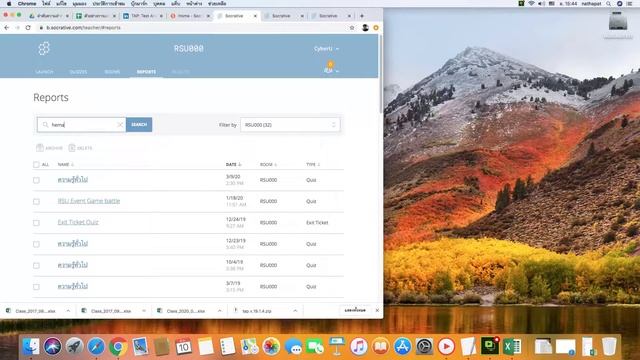Open the Trash in the Dock
Image resolution: width=640 pixels, height=360 pixels.
pos(609,347)
